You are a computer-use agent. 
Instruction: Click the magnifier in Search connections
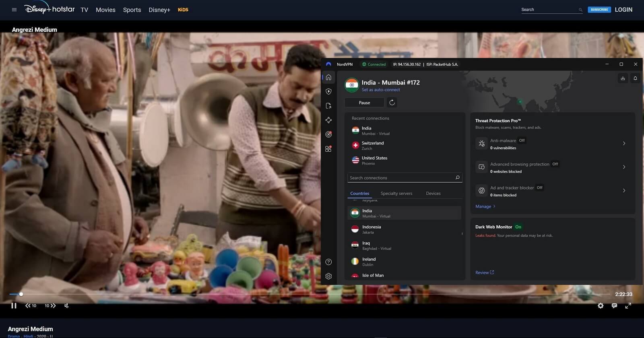coord(457,177)
